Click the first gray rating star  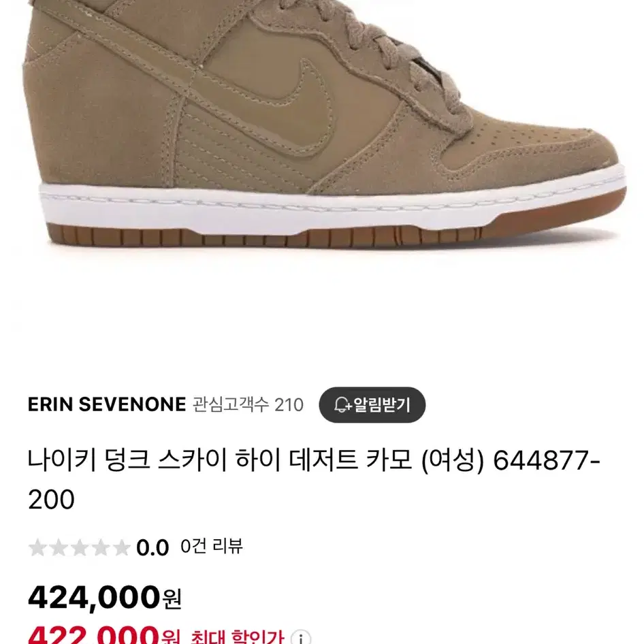[37, 547]
